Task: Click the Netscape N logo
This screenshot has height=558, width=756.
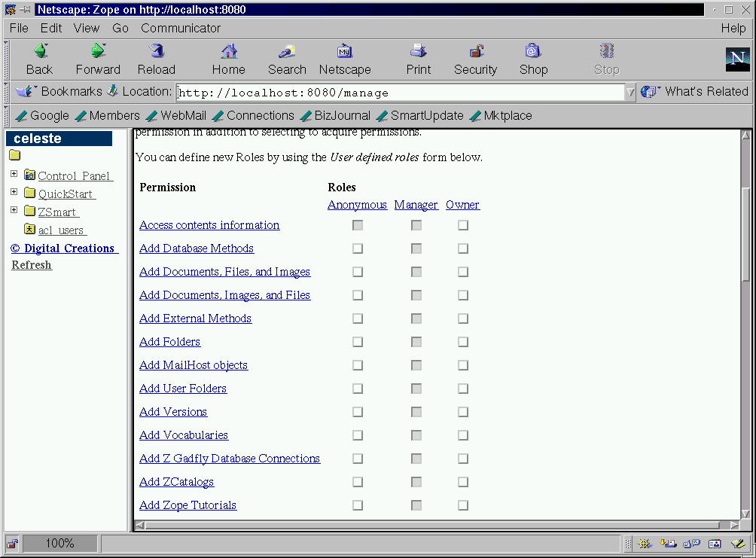Action: (738, 59)
